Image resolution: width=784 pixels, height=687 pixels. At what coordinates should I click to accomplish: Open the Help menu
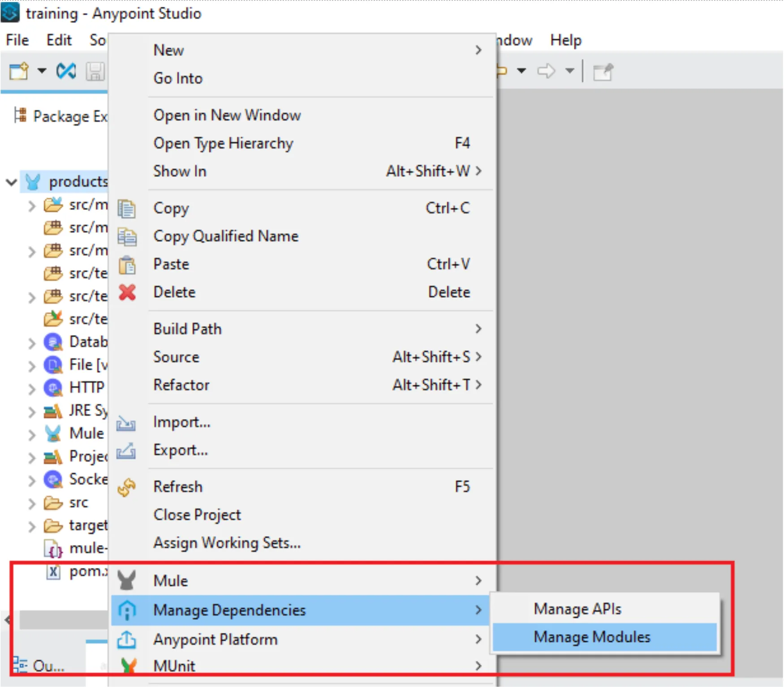(x=566, y=40)
